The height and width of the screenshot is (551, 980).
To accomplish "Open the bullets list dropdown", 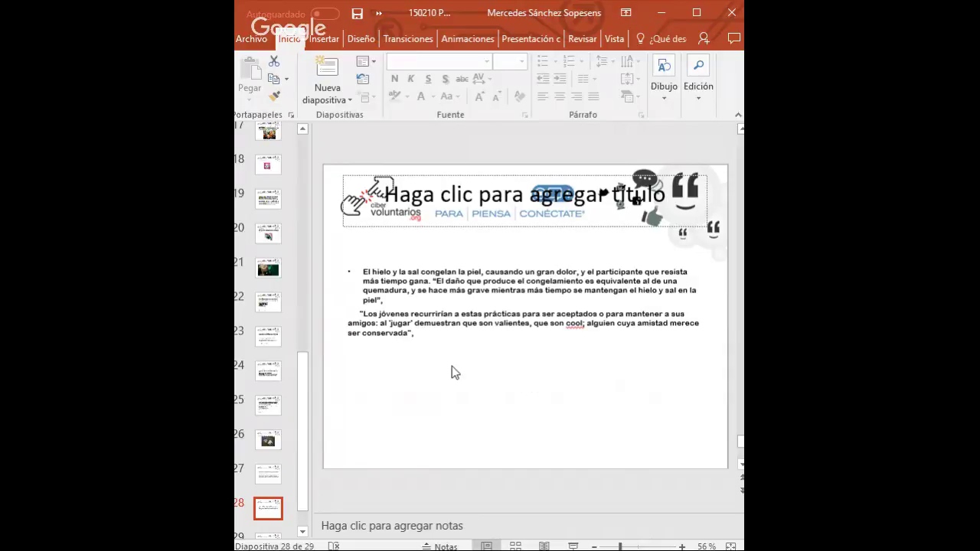I will pyautogui.click(x=547, y=61).
